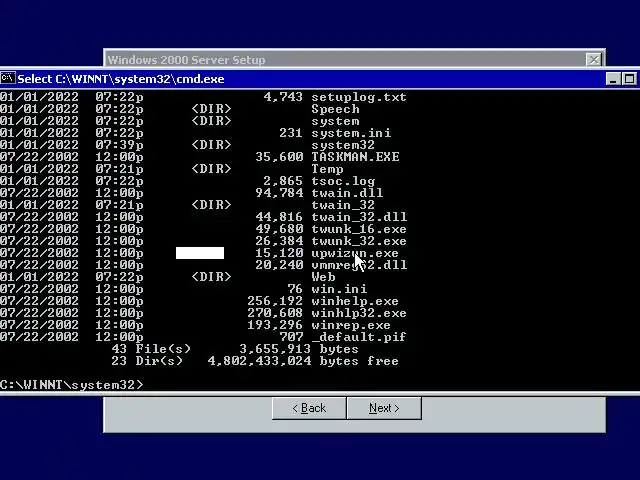Click the 35,600 file size value

click(279, 157)
